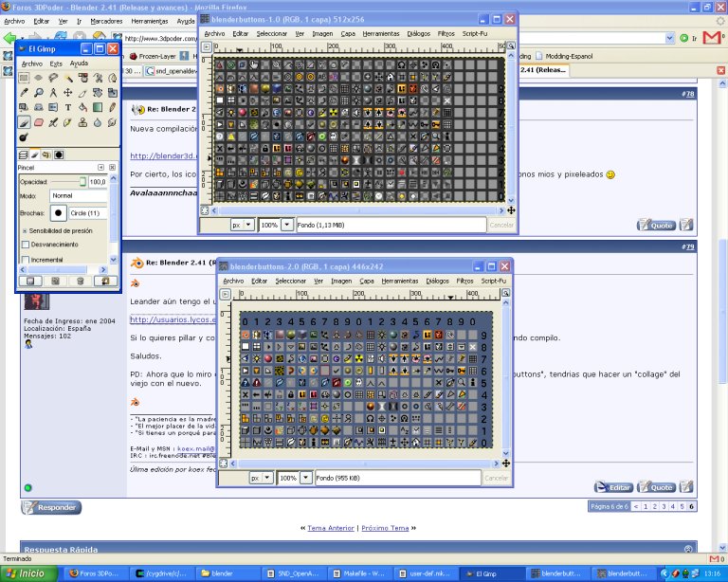
Task: Select the Smudge tool
Action: click(112, 122)
